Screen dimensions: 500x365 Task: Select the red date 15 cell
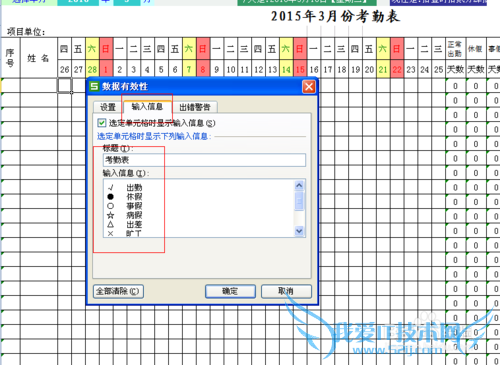coord(300,69)
